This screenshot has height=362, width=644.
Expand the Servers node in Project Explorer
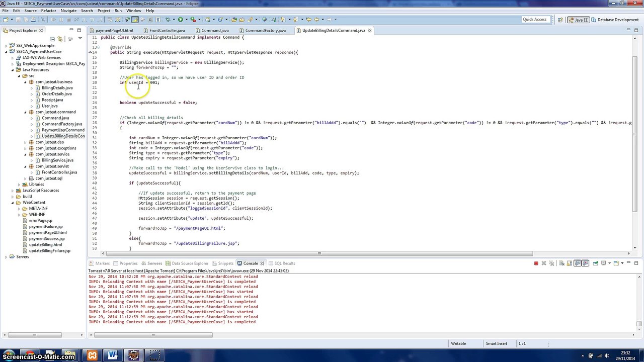pos(6,256)
